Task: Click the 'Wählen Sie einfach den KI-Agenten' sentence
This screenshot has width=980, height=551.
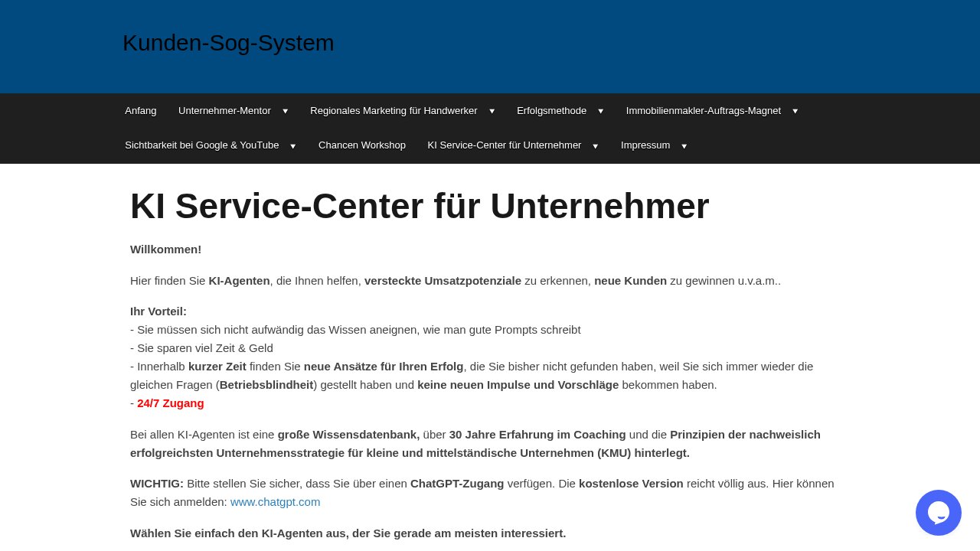Action: (348, 533)
